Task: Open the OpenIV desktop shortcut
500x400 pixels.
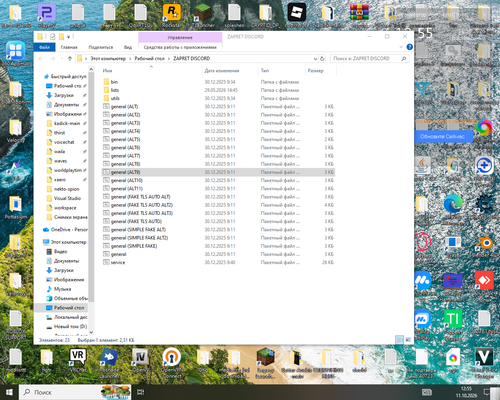Action: tap(140, 357)
